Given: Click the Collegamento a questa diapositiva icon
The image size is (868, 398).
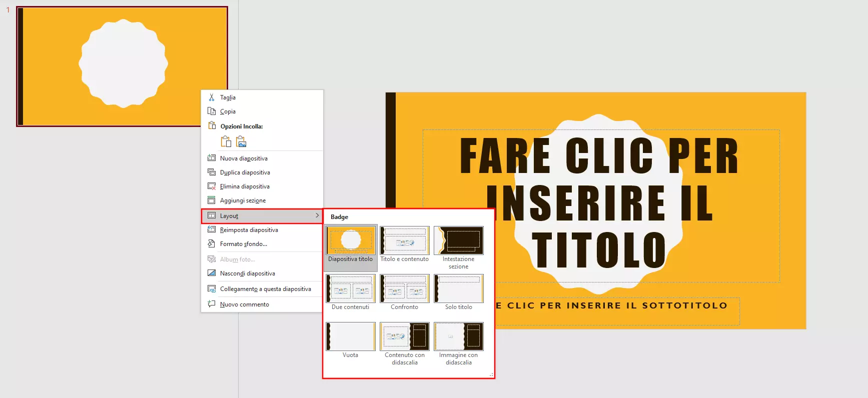Looking at the screenshot, I should (212, 288).
